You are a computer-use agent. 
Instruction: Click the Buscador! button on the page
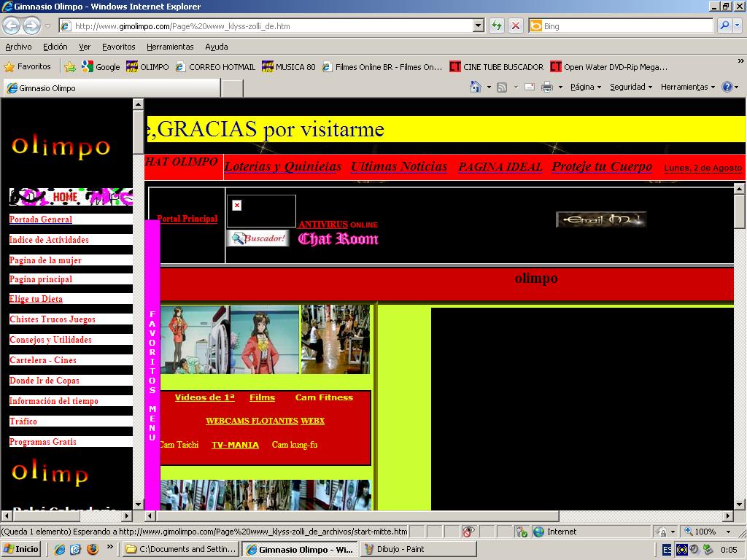[x=258, y=238]
